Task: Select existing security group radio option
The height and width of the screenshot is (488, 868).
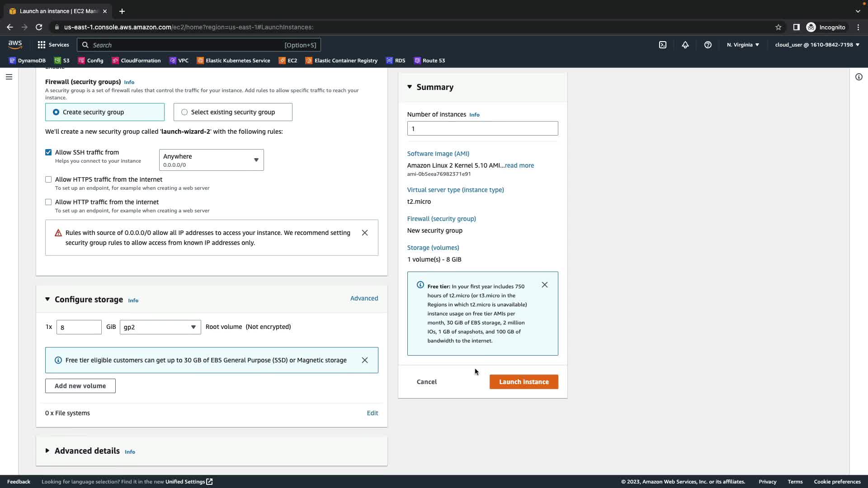Action: [x=184, y=112]
